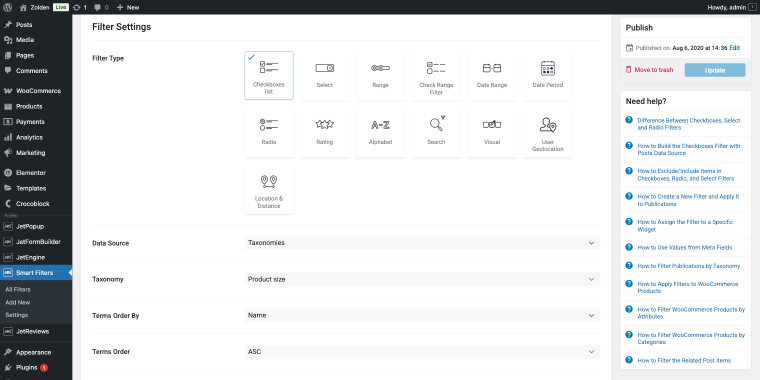The height and width of the screenshot is (380, 760).
Task: Click the help icon beside Posts Data Source
Action: click(629, 145)
